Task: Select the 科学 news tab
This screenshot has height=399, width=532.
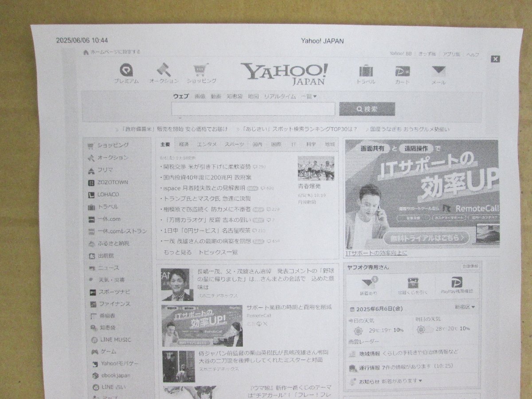Action: click(x=311, y=145)
